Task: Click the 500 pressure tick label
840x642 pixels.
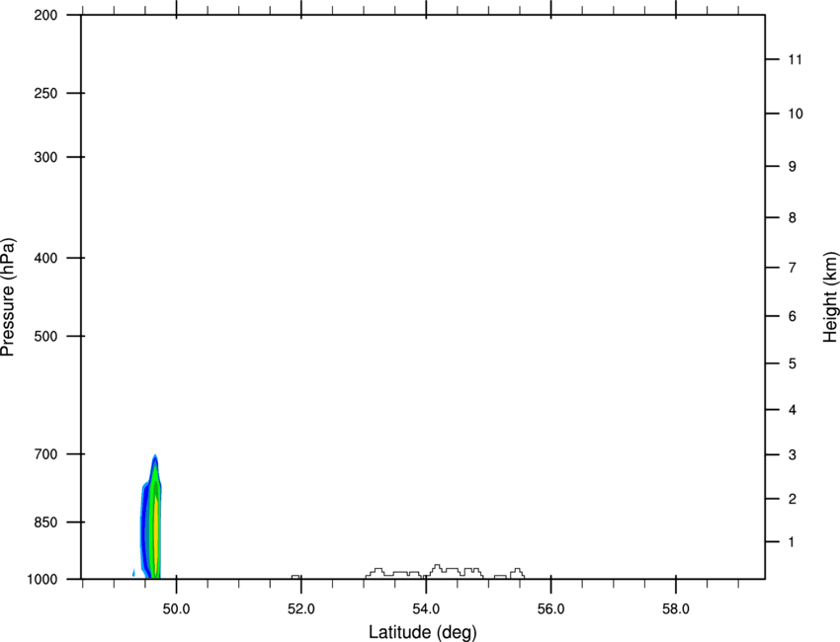Action: tap(45, 336)
